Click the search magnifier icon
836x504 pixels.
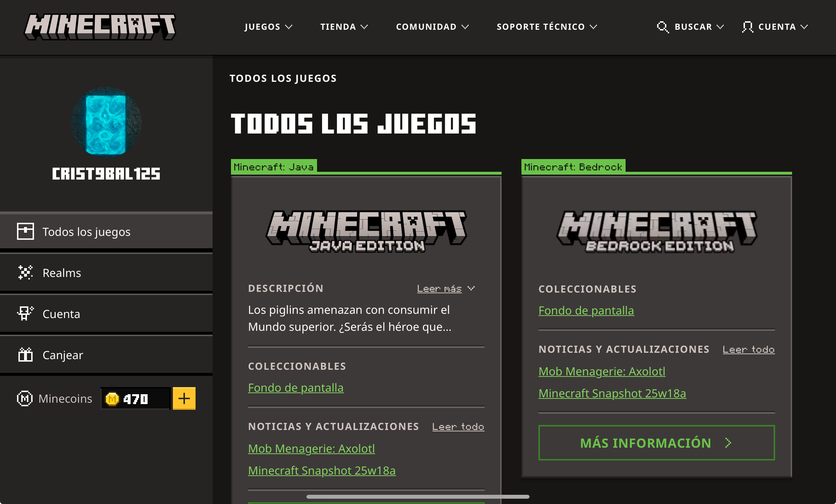[x=662, y=27]
